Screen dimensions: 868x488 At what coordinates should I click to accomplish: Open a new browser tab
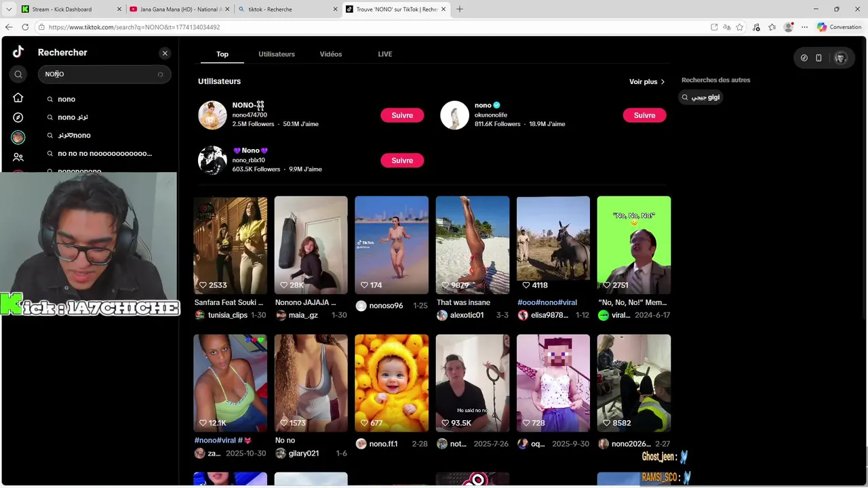click(x=460, y=9)
